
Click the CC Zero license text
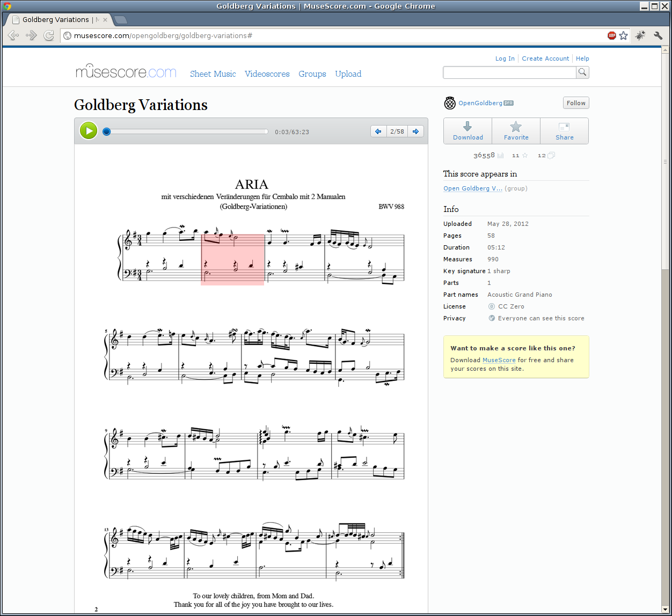click(511, 306)
